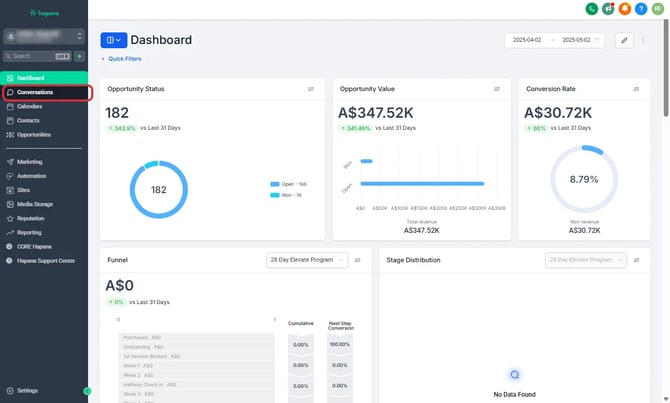Click the pencil edit dashboard icon
This screenshot has height=403, width=670.
click(624, 40)
